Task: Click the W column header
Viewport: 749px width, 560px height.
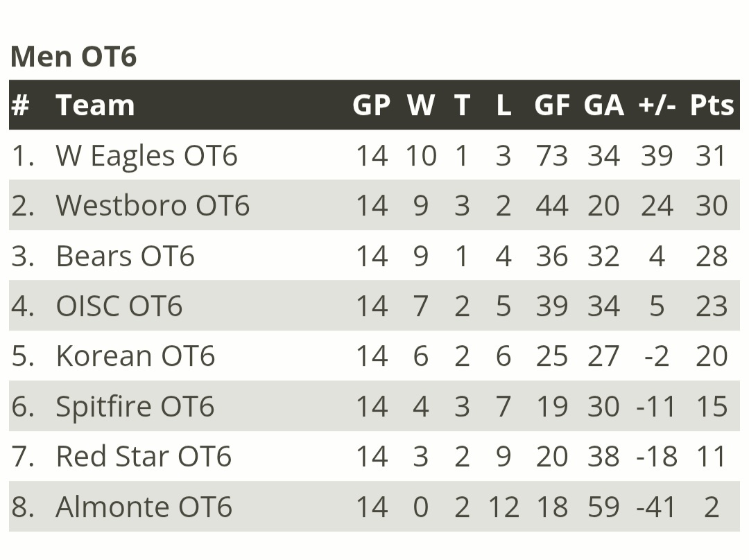Action: point(420,105)
